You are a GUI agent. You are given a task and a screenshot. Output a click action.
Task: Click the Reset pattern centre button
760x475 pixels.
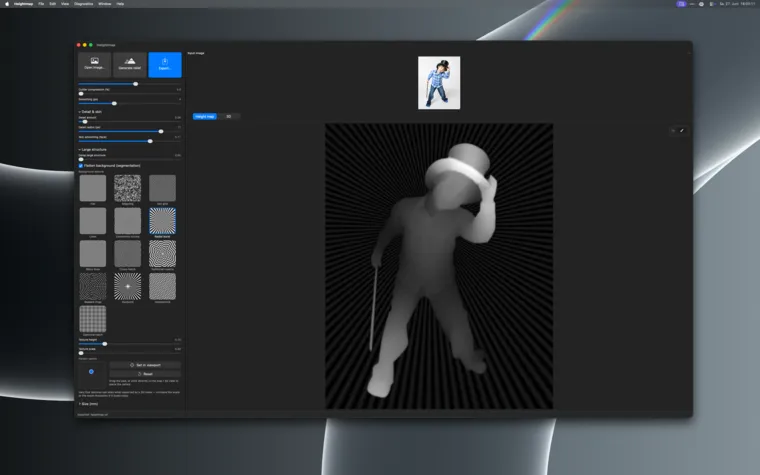click(x=145, y=374)
